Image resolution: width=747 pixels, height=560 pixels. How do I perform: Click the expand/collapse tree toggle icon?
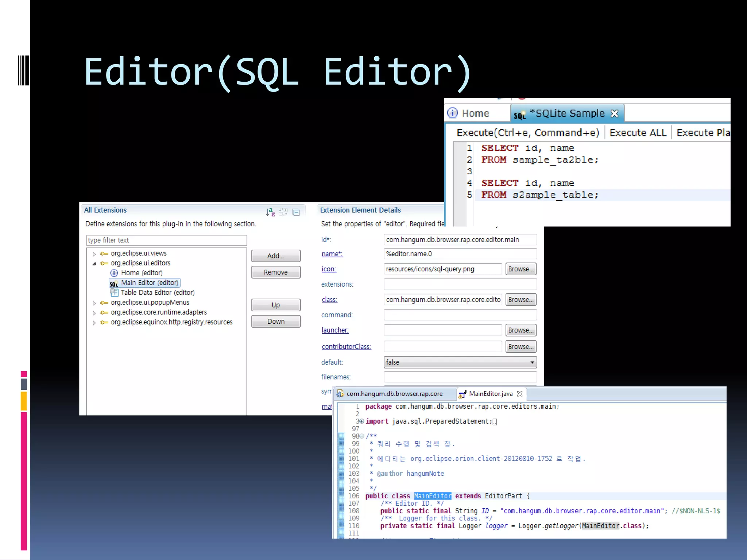point(283,212)
